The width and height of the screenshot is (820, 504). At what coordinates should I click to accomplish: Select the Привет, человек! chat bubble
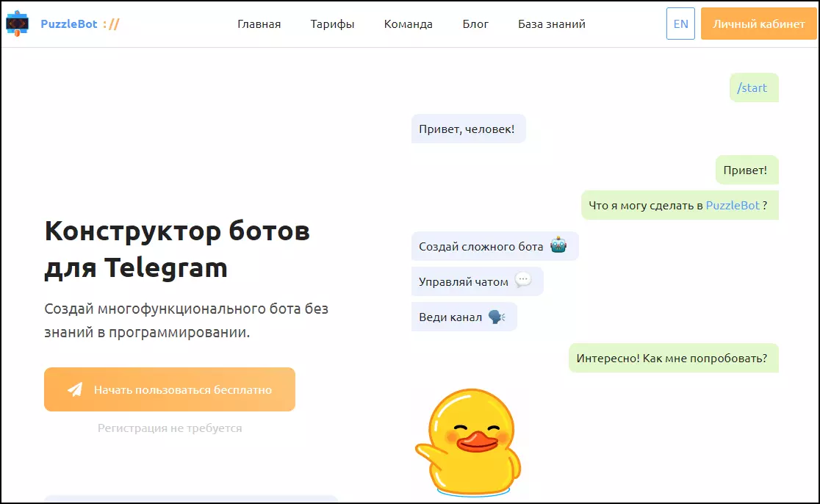[468, 129]
